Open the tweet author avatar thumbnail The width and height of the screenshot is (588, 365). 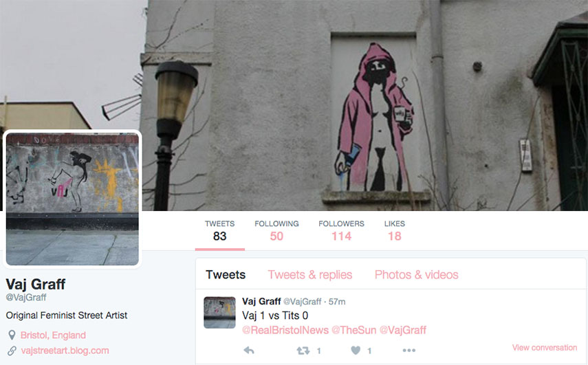pyautogui.click(x=220, y=313)
